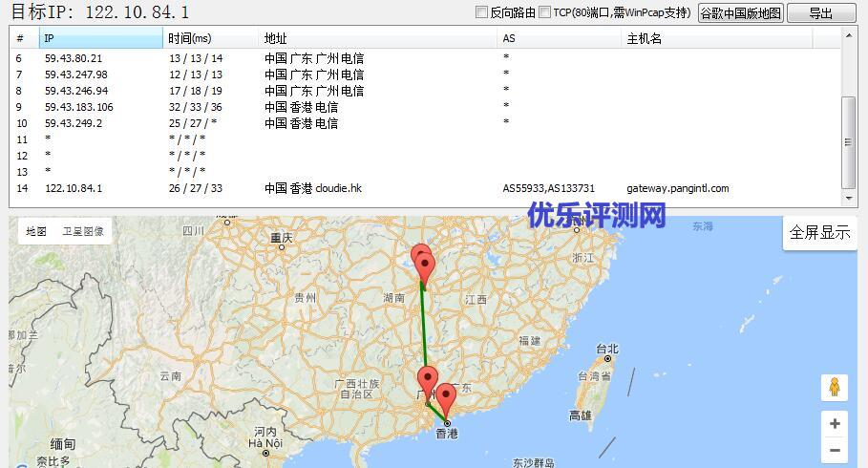Zoom in on the map with plus button
The width and height of the screenshot is (868, 468).
tap(834, 424)
